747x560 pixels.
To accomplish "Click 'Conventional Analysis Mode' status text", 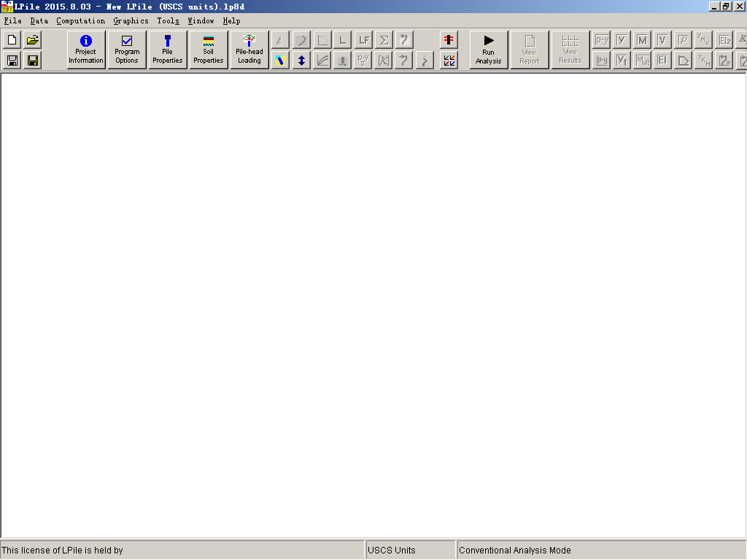I will 514,550.
